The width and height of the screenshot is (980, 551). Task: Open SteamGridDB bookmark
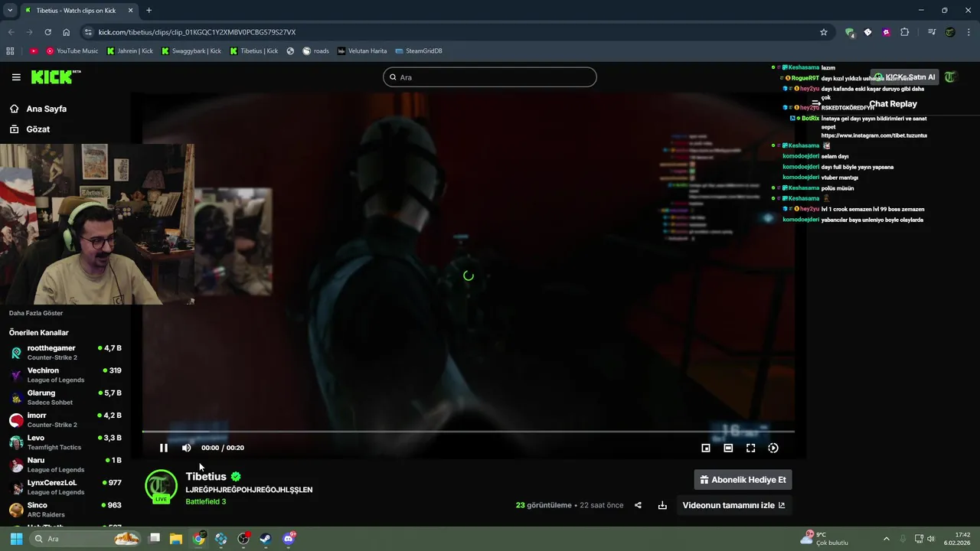tap(419, 51)
